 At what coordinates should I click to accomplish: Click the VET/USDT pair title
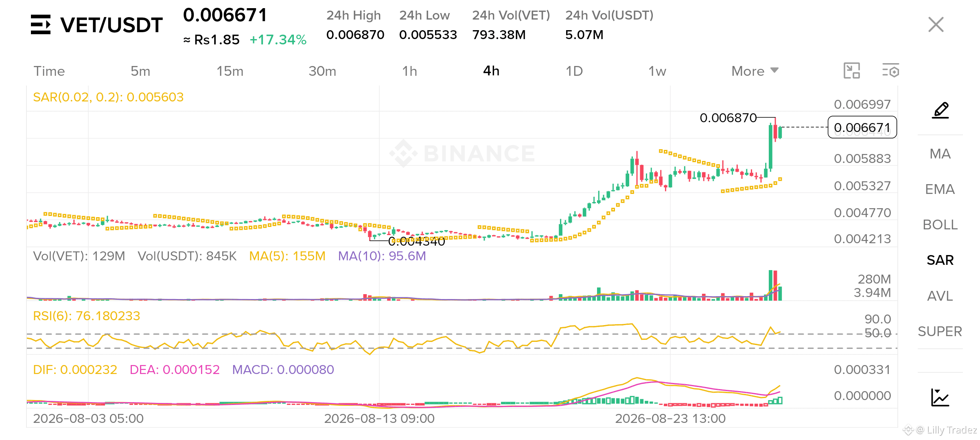tap(112, 25)
